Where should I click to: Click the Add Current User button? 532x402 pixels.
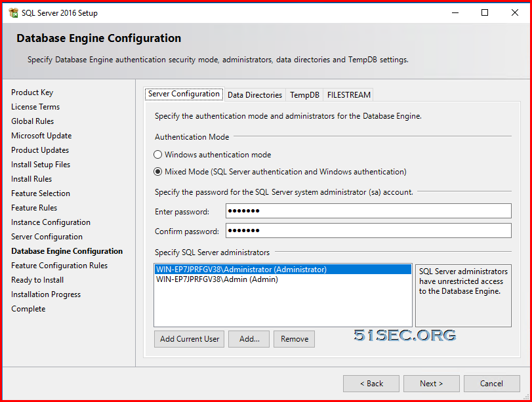(x=190, y=339)
